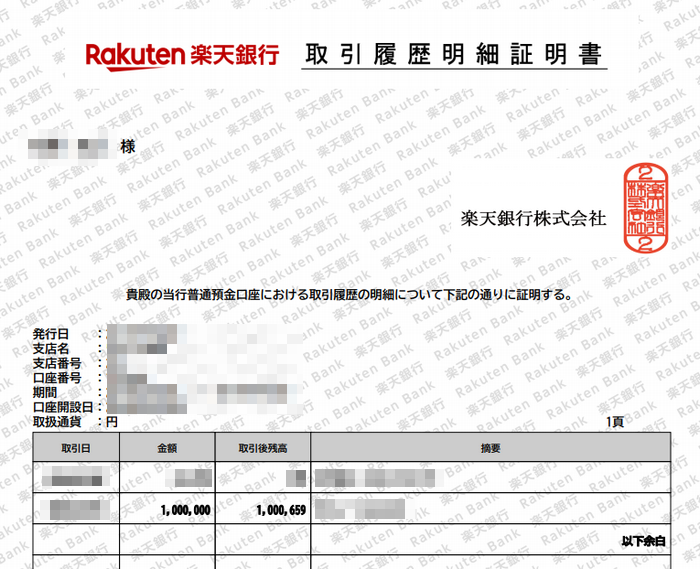Click the 摘要 column header
This screenshot has height=569, width=700.
pos(490,448)
